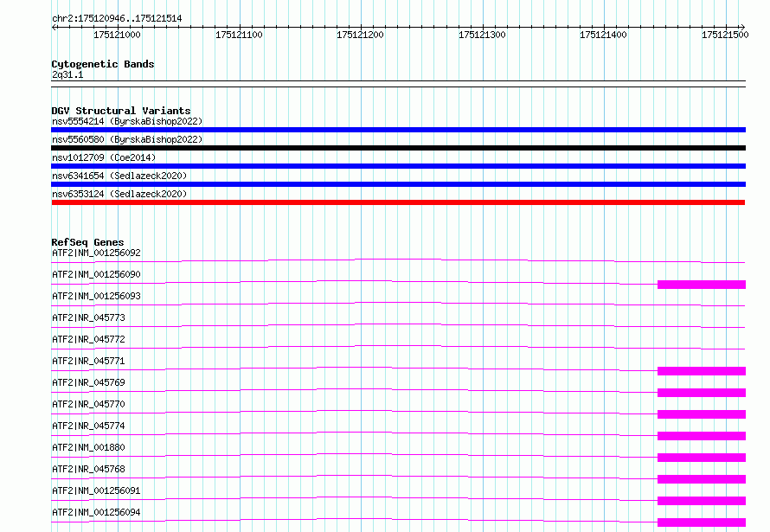Click the intron line of ATF2|NM_001256093
770x532 pixels.
(x=398, y=302)
